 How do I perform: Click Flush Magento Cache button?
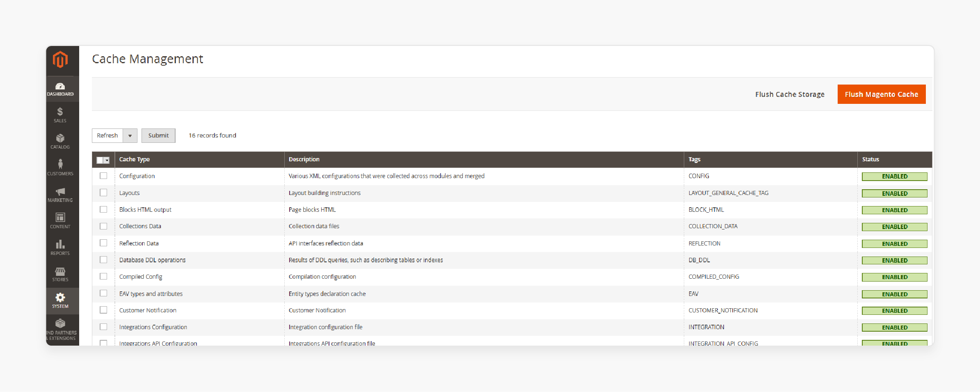882,94
